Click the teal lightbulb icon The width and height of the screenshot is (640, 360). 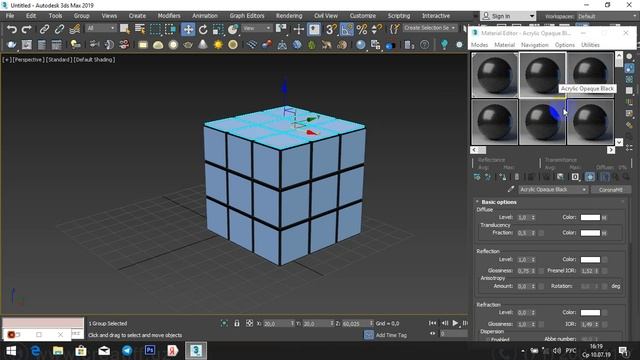pos(444,45)
